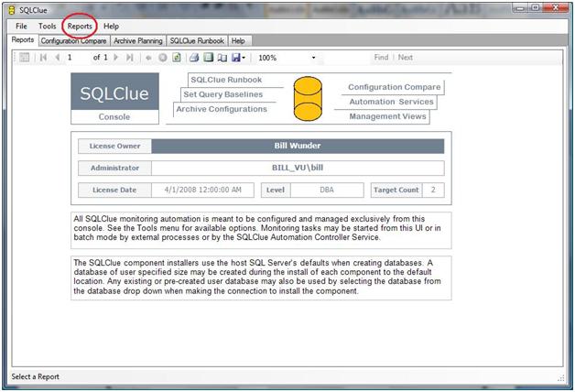Click Archive Configurations link

point(222,109)
